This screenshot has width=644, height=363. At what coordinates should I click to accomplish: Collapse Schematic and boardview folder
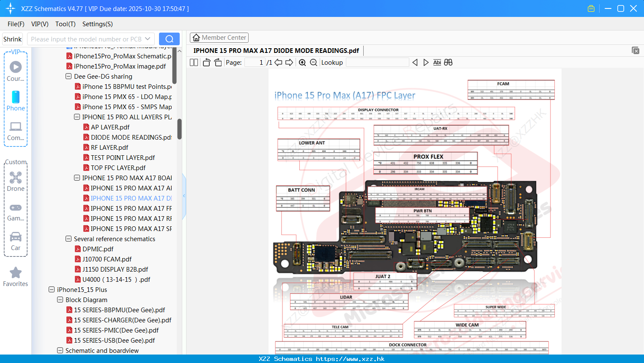click(60, 350)
